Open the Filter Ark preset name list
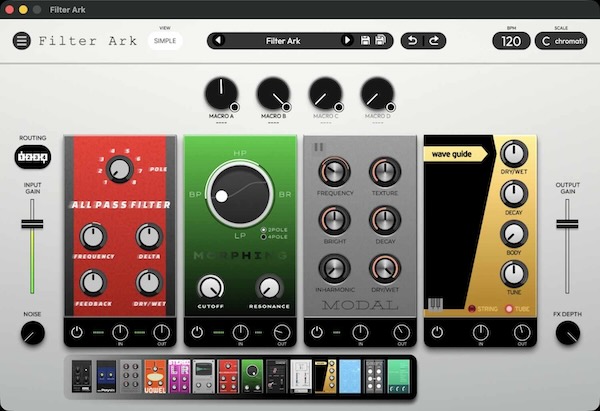The image size is (600, 411). click(283, 41)
